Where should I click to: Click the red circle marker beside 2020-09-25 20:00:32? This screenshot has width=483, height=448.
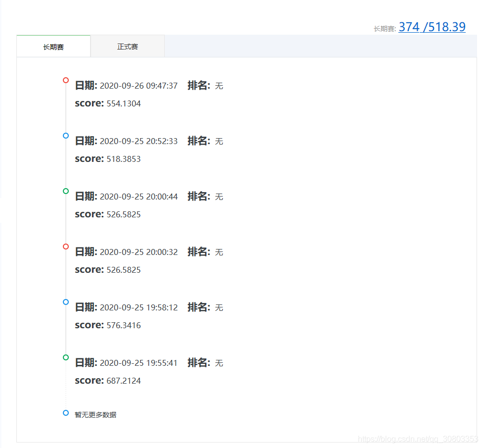point(65,246)
